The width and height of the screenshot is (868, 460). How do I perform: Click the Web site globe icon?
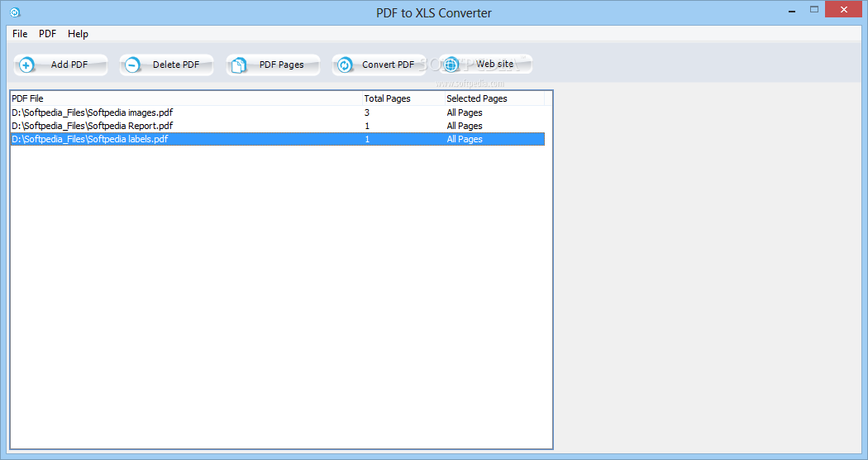point(451,65)
